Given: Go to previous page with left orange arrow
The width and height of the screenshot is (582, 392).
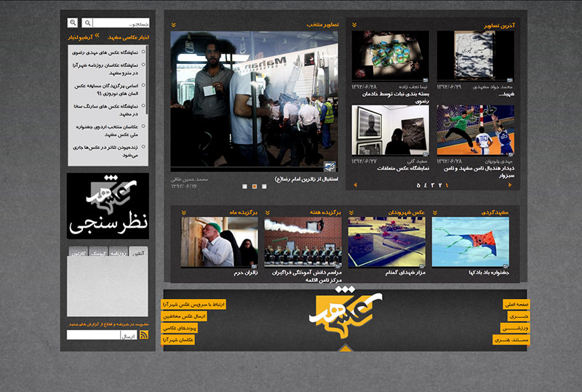Looking at the screenshot, I should (355, 185).
